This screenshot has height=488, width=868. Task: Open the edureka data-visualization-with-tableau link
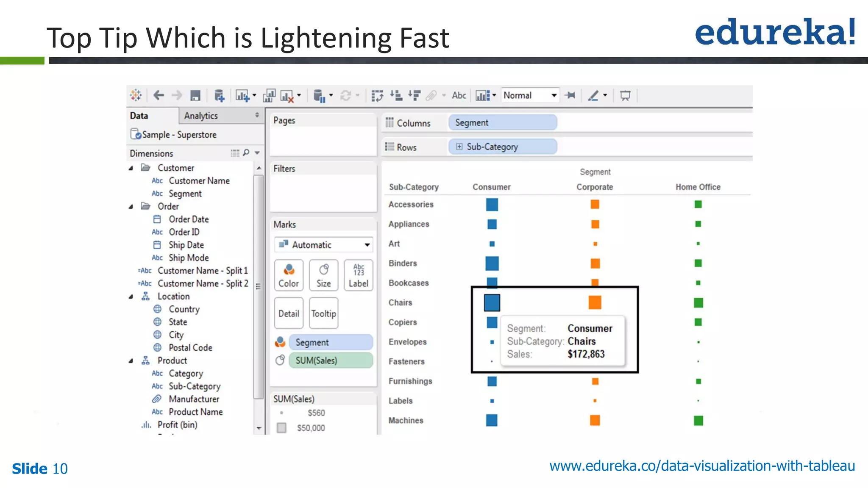click(702, 466)
